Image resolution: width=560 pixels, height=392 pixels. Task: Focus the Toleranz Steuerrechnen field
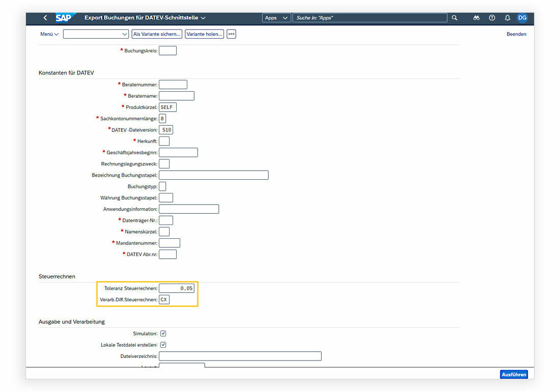click(177, 288)
